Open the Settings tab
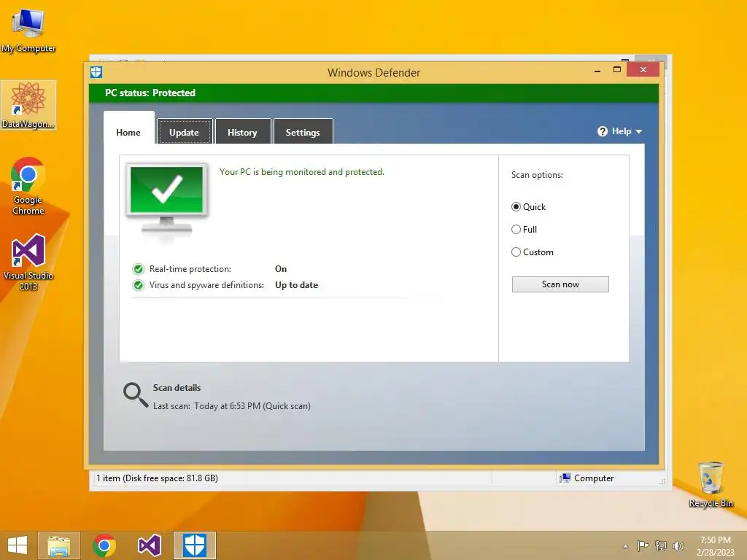The height and width of the screenshot is (560, 747). (x=303, y=133)
